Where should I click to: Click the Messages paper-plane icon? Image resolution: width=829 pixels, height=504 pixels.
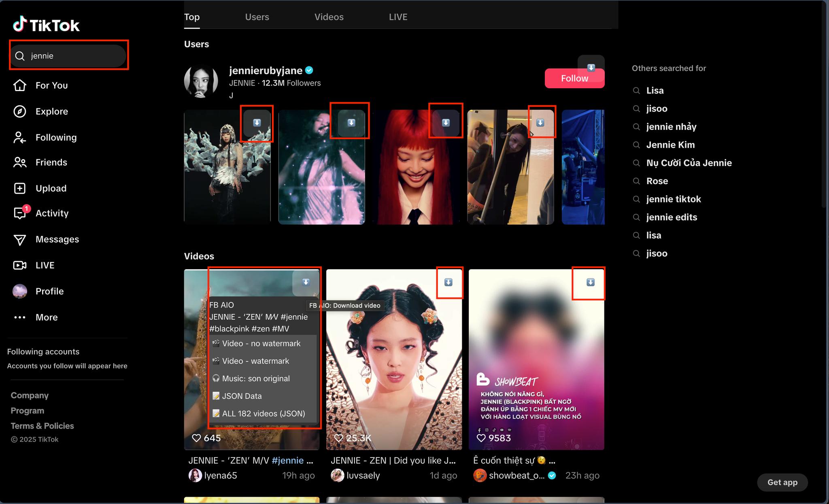pyautogui.click(x=20, y=240)
